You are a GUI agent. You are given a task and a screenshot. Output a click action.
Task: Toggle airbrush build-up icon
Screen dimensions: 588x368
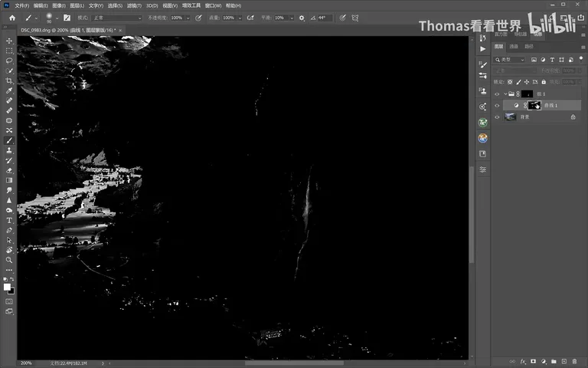[x=250, y=18]
